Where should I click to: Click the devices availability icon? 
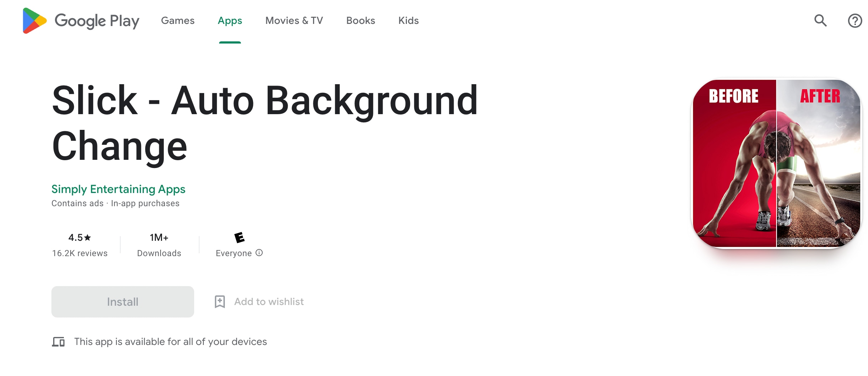(58, 342)
